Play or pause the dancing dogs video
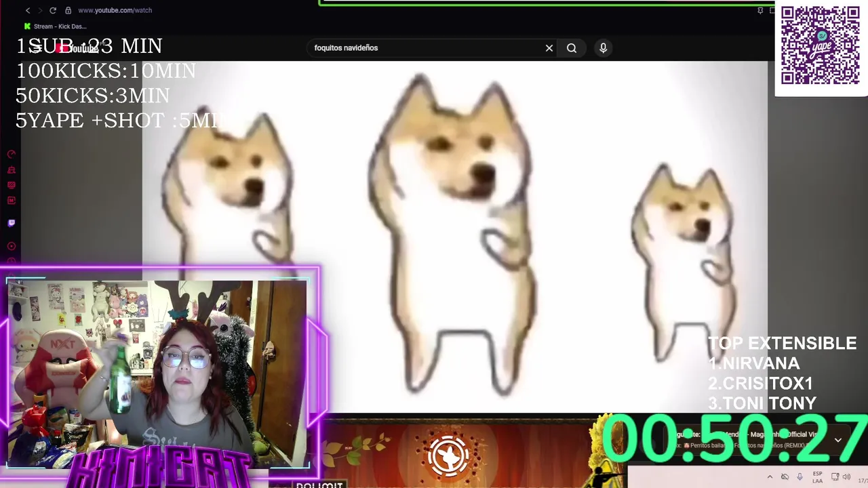 coord(454,237)
